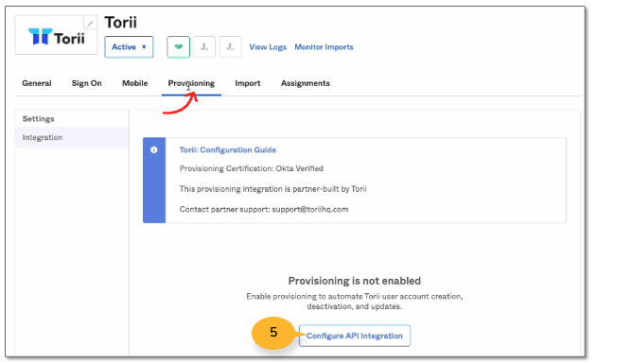Open the Active status dropdown
The width and height of the screenshot is (632, 364).
(x=129, y=46)
